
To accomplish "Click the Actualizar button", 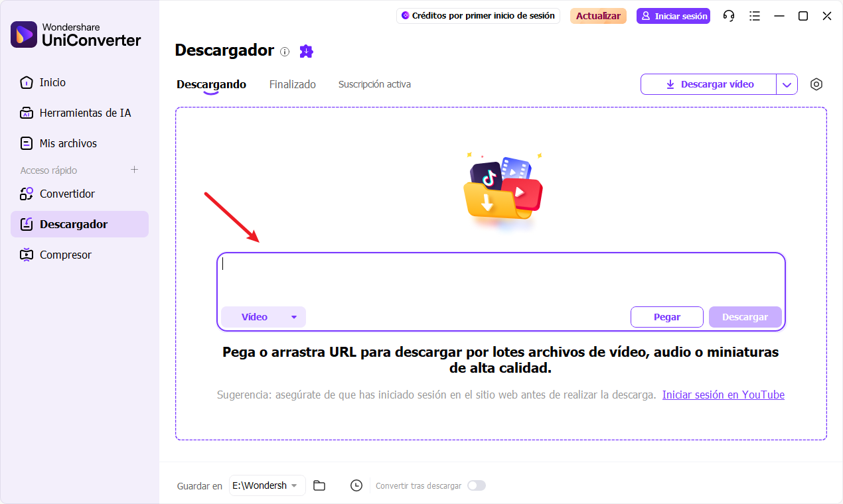I will tap(597, 15).
